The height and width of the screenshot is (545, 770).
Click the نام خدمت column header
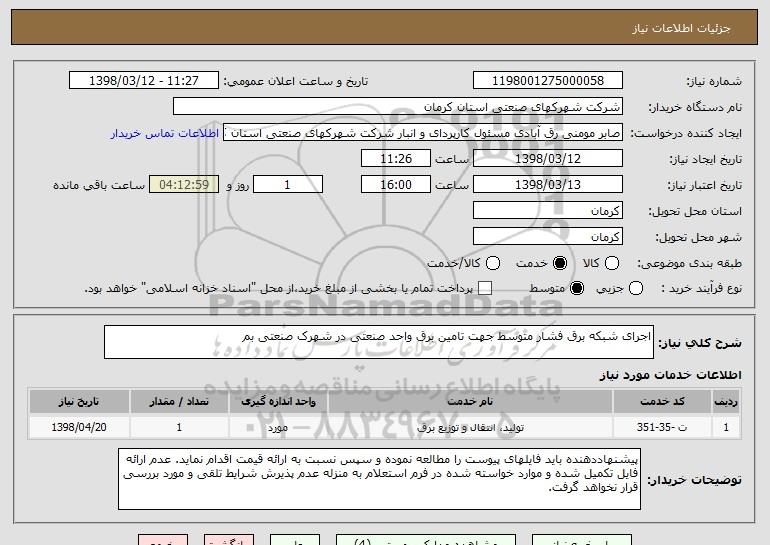coord(470,402)
